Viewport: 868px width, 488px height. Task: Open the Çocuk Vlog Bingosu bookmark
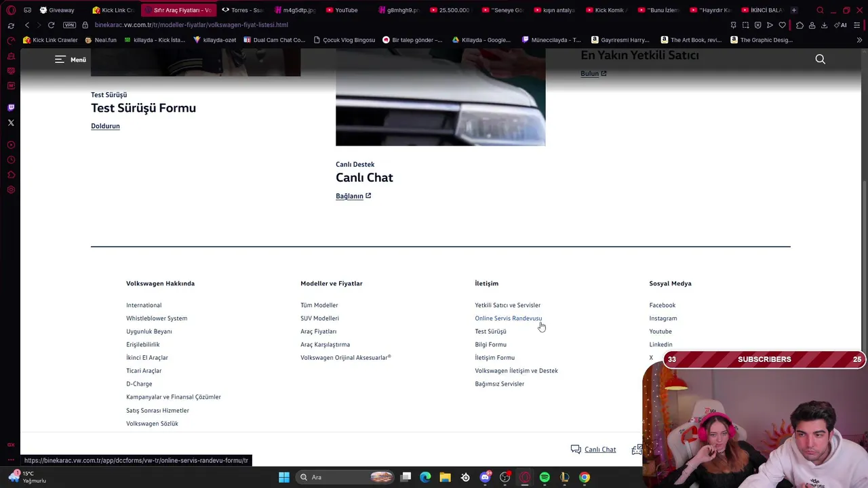click(344, 40)
